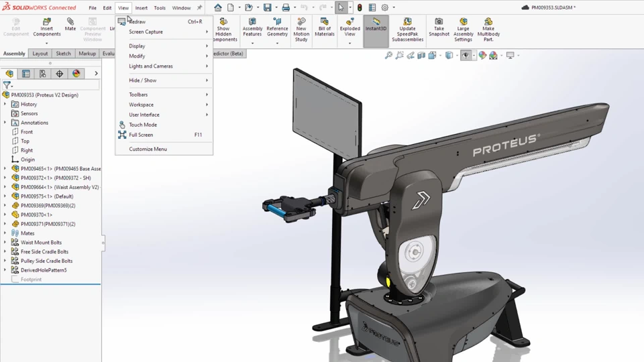
Task: Open Large Assembly Settings
Action: point(464,29)
